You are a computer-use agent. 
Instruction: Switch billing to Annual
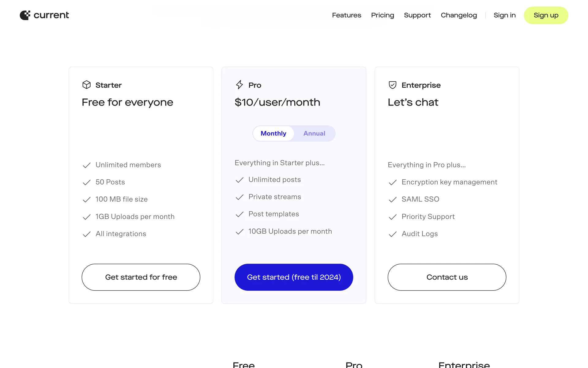pos(314,133)
